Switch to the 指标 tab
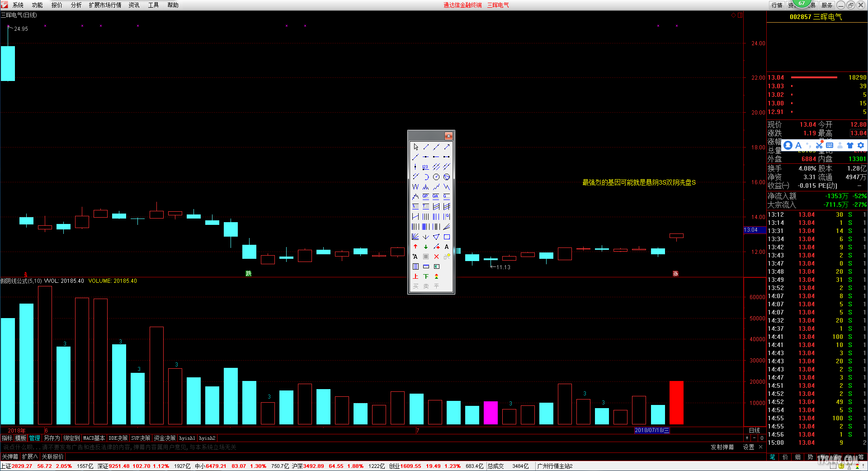The height and width of the screenshot is (471, 868). [x=7, y=438]
